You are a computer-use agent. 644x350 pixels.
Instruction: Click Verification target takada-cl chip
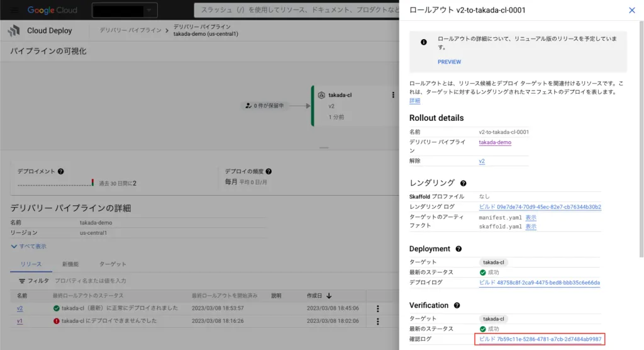pos(493,319)
